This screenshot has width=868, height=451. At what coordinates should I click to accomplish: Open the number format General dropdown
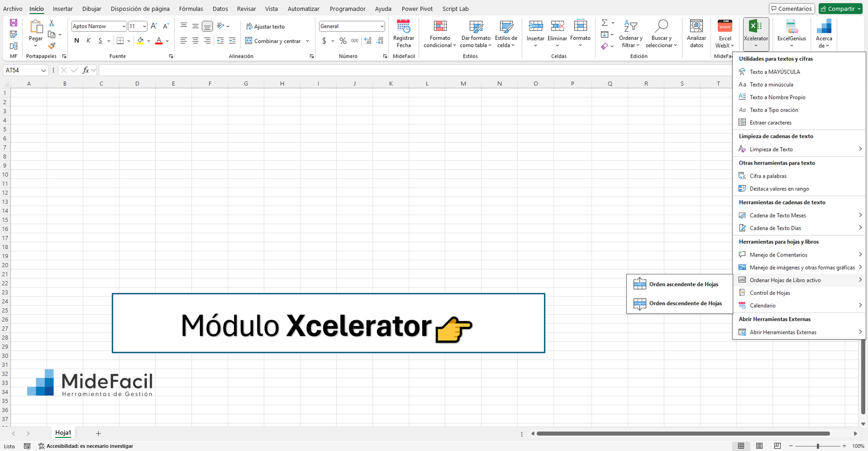point(382,26)
